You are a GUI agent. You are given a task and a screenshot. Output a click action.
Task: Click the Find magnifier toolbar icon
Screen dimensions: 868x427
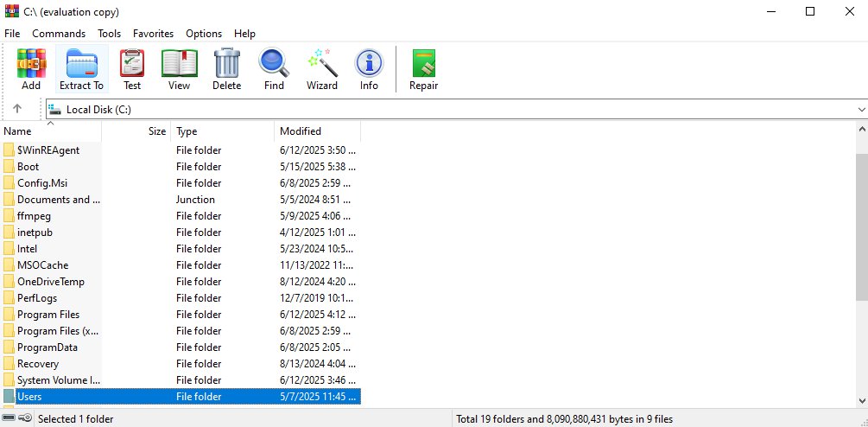coord(274,63)
